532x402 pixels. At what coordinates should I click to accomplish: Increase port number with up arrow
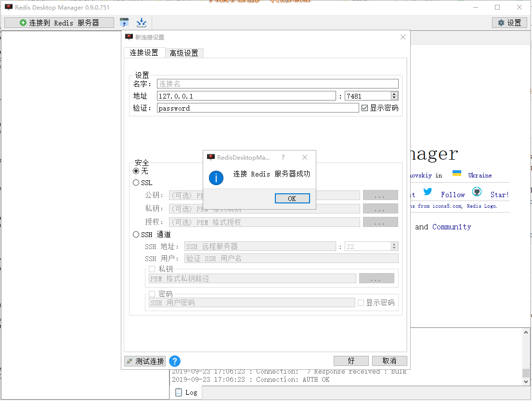tap(394, 94)
